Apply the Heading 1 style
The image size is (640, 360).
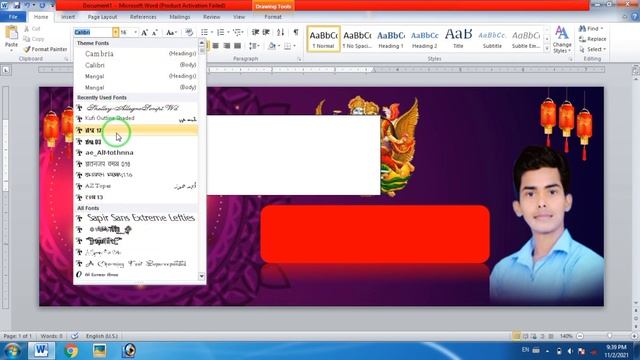[391, 39]
